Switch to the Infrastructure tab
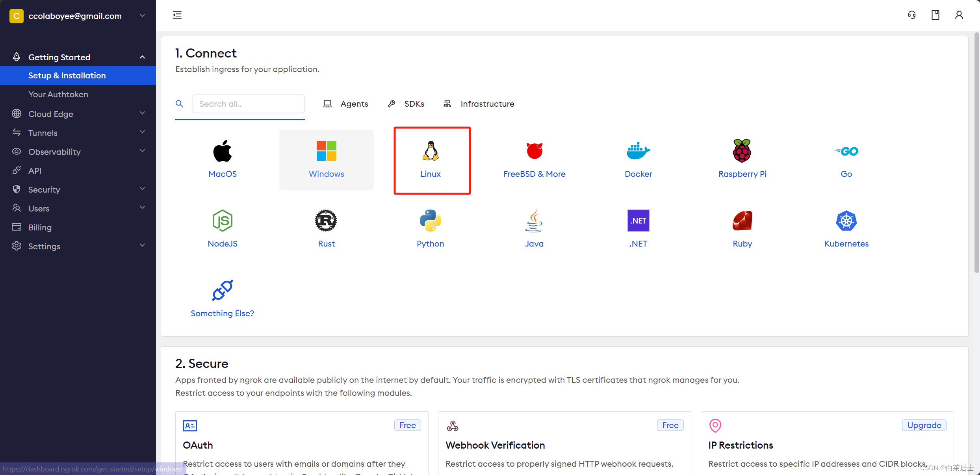 pyautogui.click(x=479, y=104)
